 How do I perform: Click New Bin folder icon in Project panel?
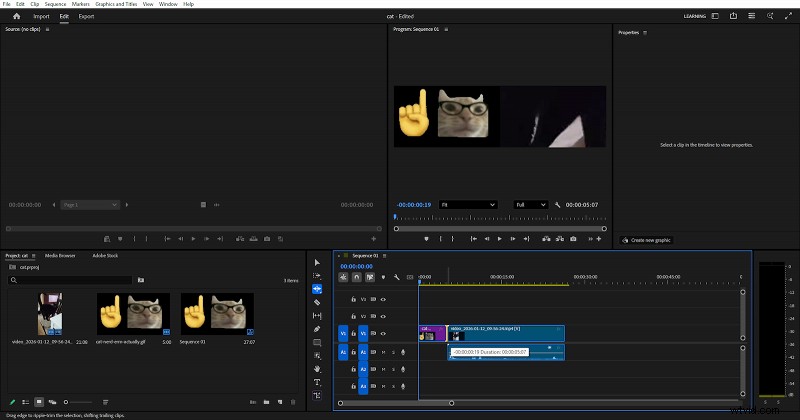coord(266,402)
